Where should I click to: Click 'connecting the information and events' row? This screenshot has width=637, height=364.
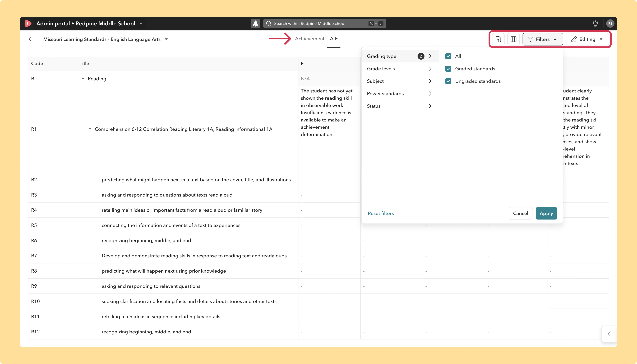(x=171, y=226)
